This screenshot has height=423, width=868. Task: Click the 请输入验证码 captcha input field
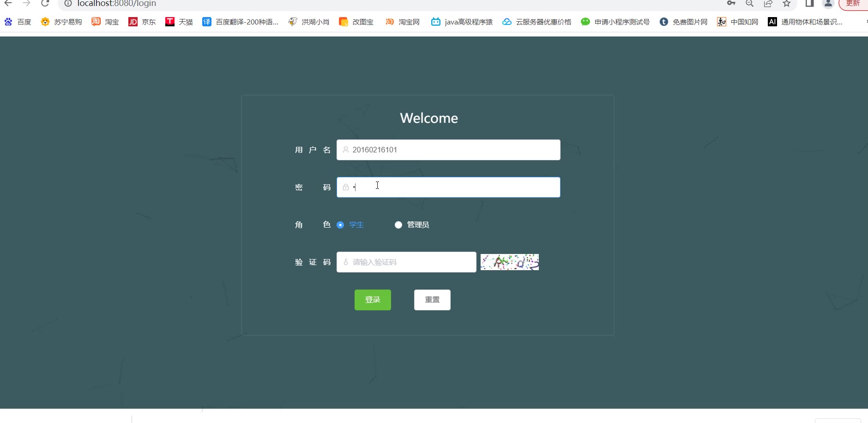[406, 262]
